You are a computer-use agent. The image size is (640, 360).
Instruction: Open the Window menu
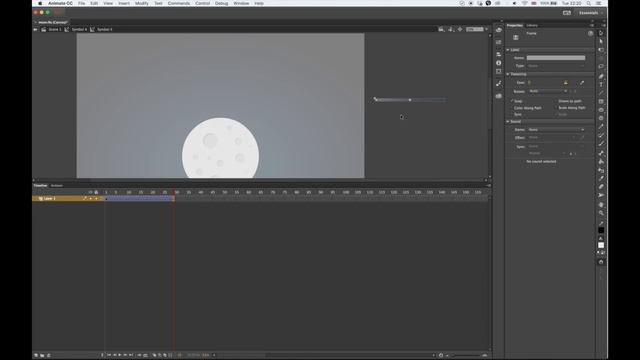241,3
